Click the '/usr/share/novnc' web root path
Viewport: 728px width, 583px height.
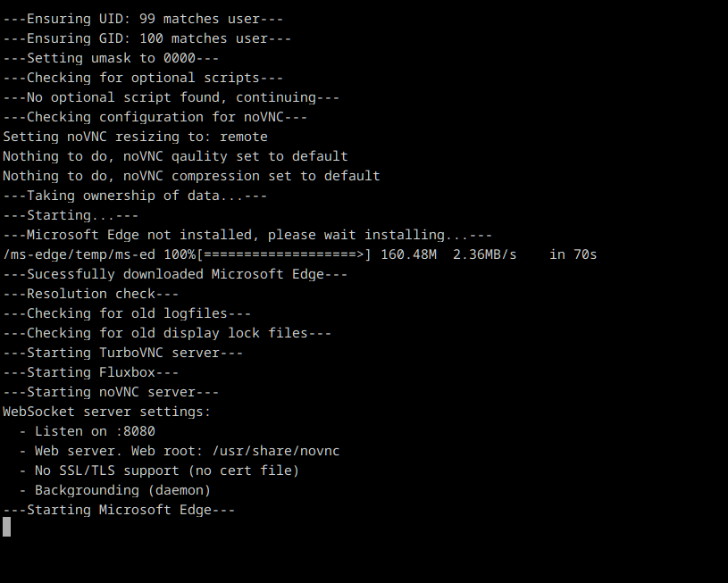276,451
